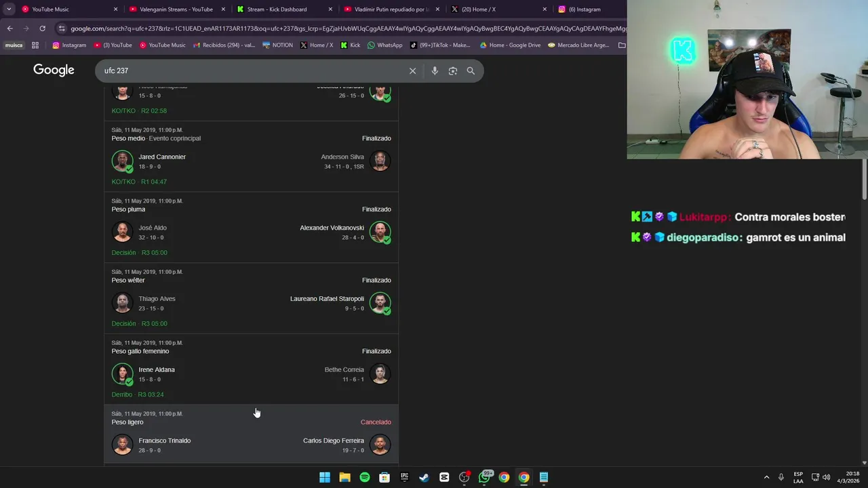
Task: Open the Instagram bookmark
Action: point(69,45)
